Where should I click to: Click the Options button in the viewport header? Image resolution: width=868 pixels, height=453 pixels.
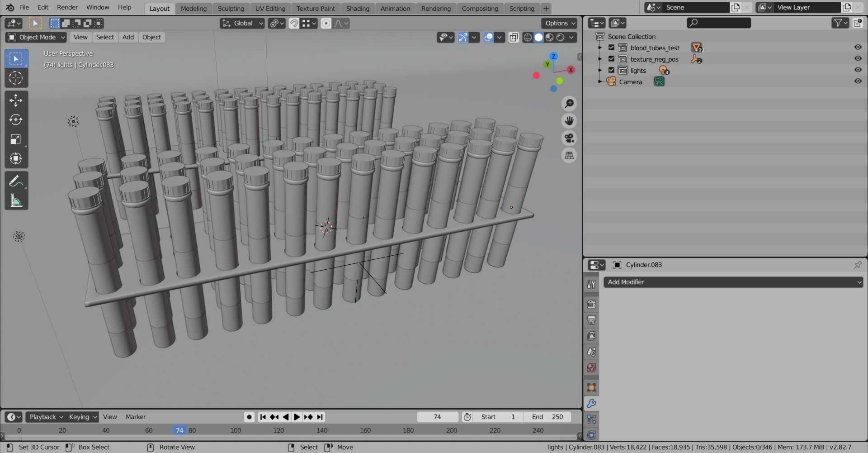[x=559, y=23]
